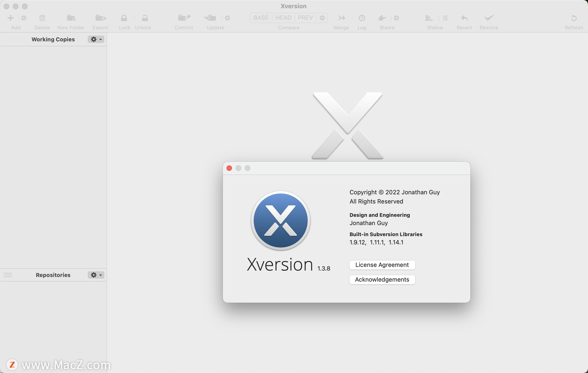Click the Acknowledgements button
This screenshot has height=373, width=588.
[x=382, y=280]
